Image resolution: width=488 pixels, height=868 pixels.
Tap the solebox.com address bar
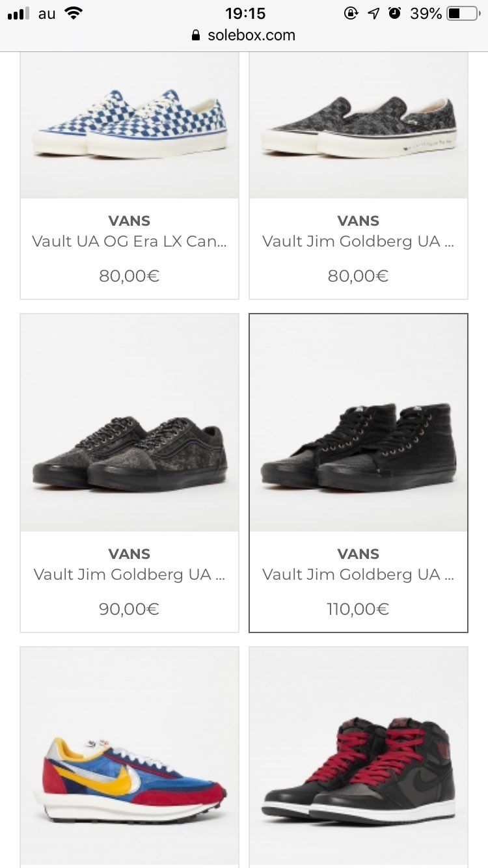click(244, 35)
